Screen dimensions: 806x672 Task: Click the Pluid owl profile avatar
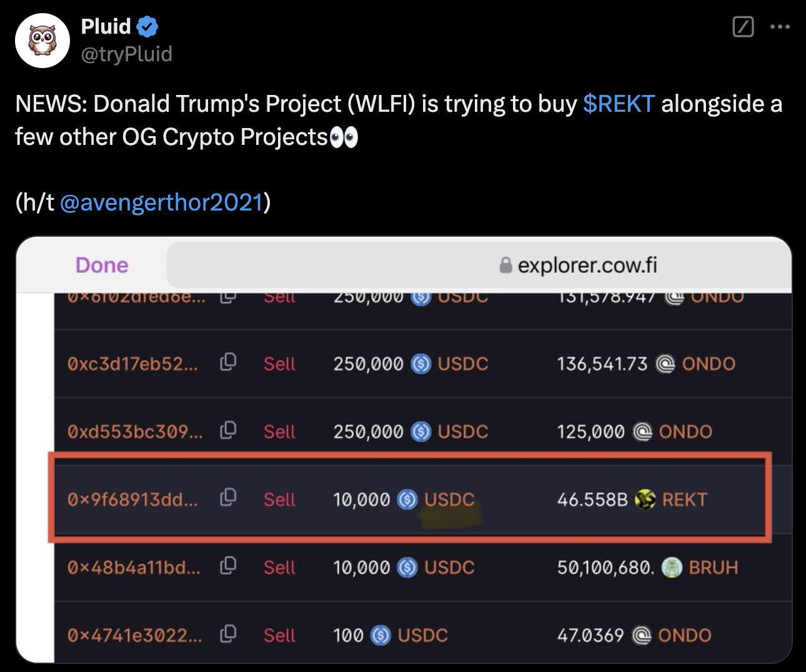42,41
